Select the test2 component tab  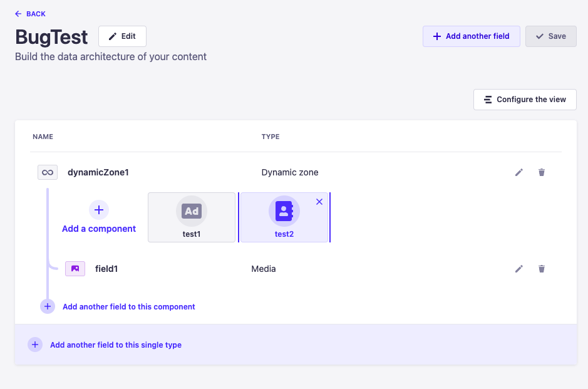coord(284,217)
